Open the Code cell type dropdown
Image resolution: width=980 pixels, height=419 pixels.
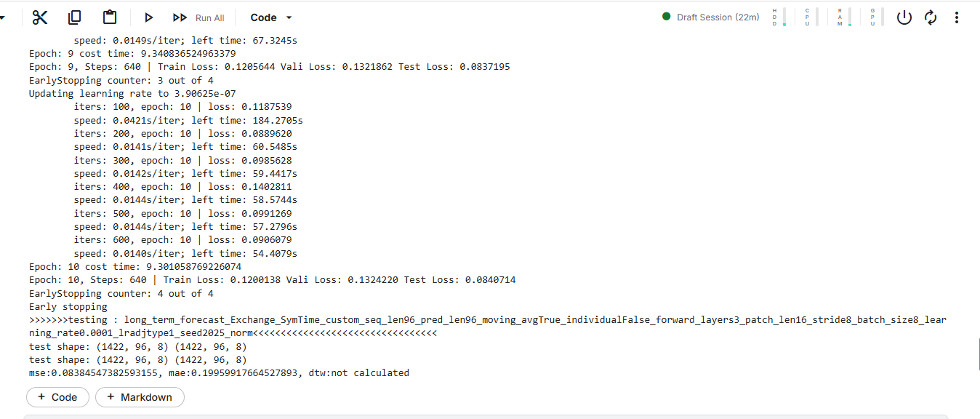(271, 17)
